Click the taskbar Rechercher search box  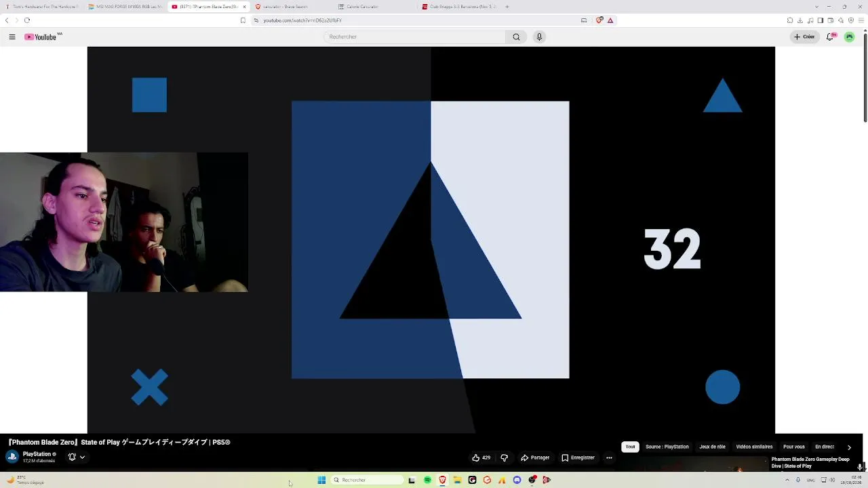[x=367, y=480]
